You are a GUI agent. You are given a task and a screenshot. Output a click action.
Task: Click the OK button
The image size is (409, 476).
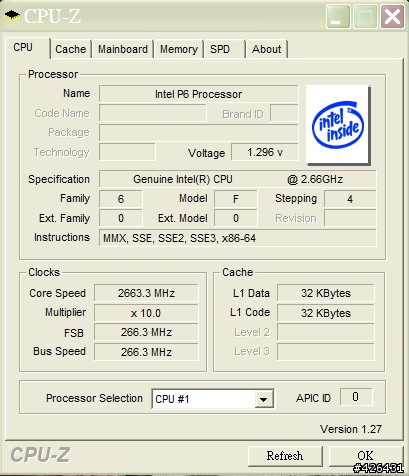[x=366, y=456]
